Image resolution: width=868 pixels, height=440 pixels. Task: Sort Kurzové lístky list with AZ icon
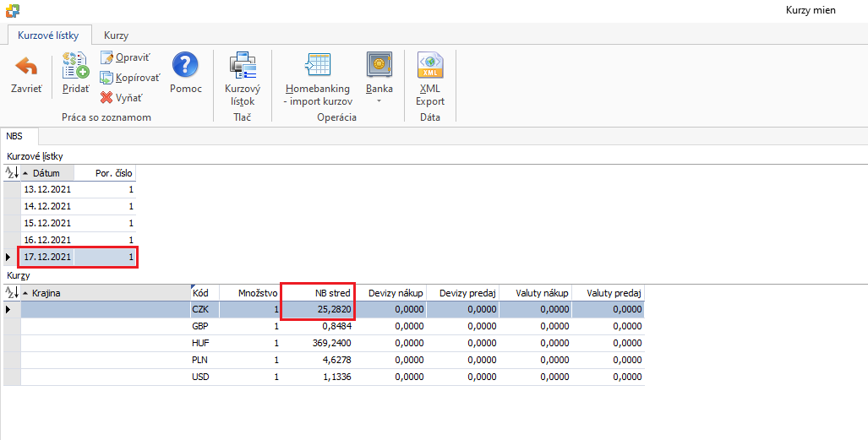pyautogui.click(x=12, y=172)
